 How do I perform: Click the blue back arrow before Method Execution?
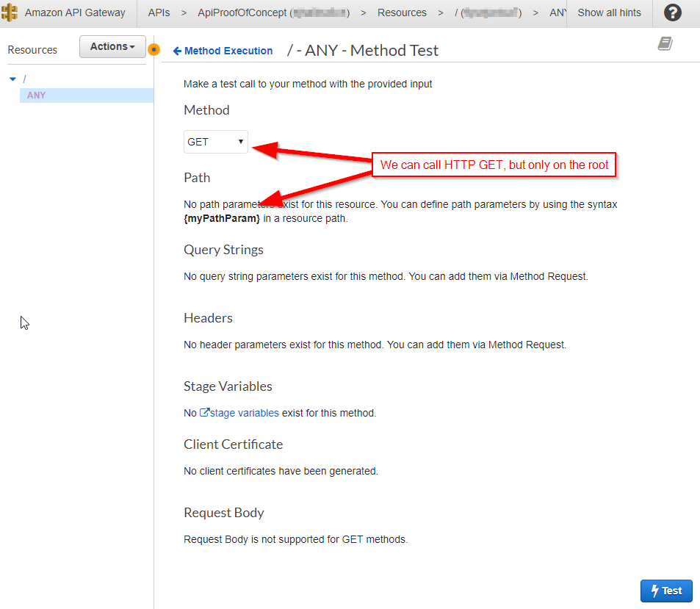click(x=176, y=51)
